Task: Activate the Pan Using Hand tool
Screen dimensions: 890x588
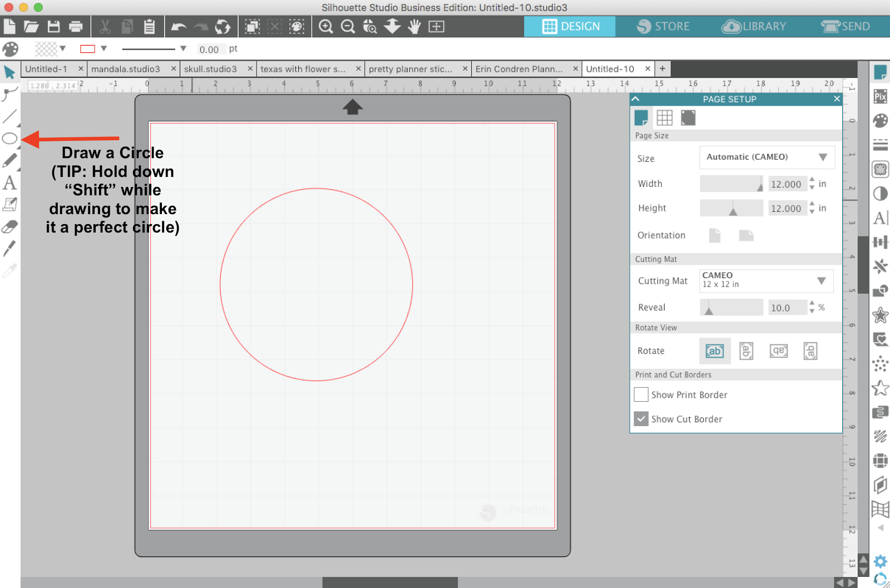Action: (x=414, y=26)
